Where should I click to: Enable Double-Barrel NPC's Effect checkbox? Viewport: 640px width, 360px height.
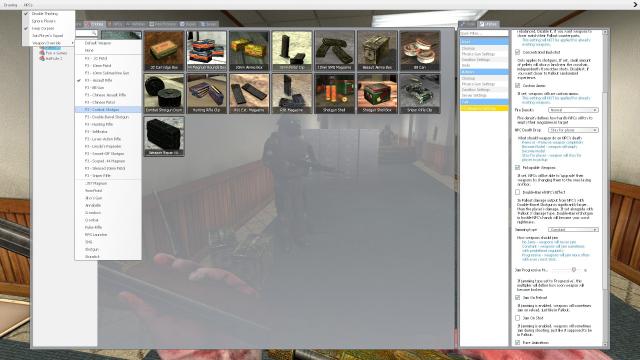point(518,192)
